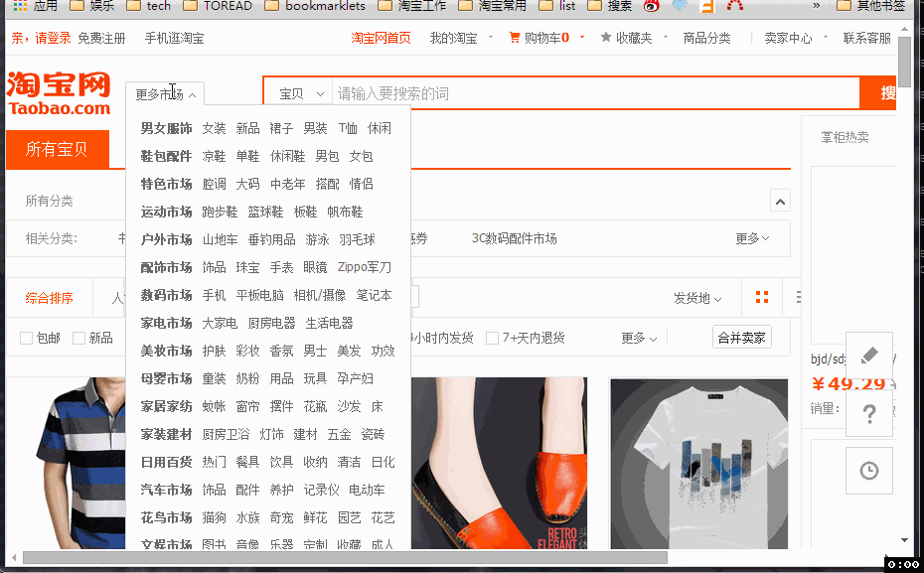Screen dimensions: 924x573
Task: Click the 合并卖家 button
Action: pos(741,338)
